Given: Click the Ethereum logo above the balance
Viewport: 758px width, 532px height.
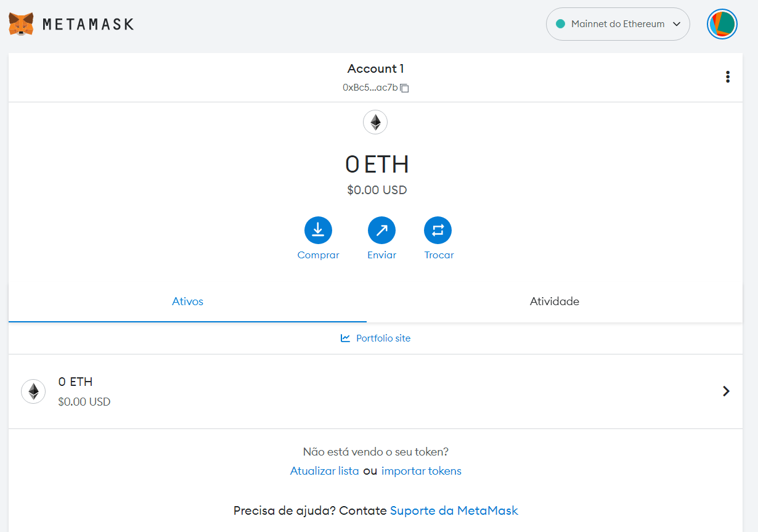Looking at the screenshot, I should click(x=375, y=122).
